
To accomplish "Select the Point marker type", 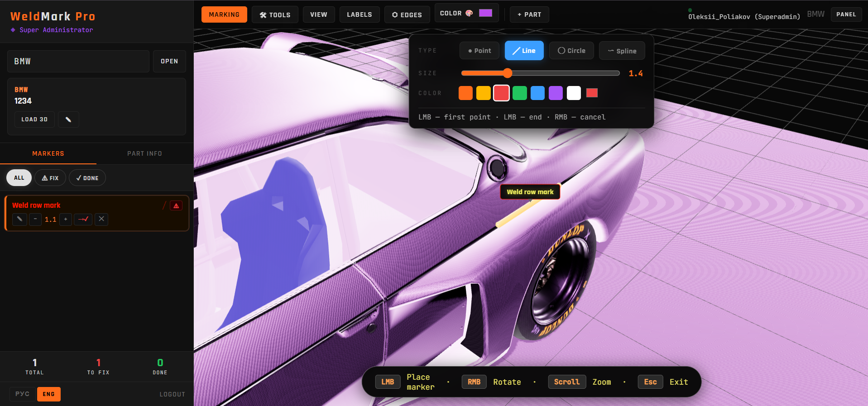I will click(x=480, y=51).
